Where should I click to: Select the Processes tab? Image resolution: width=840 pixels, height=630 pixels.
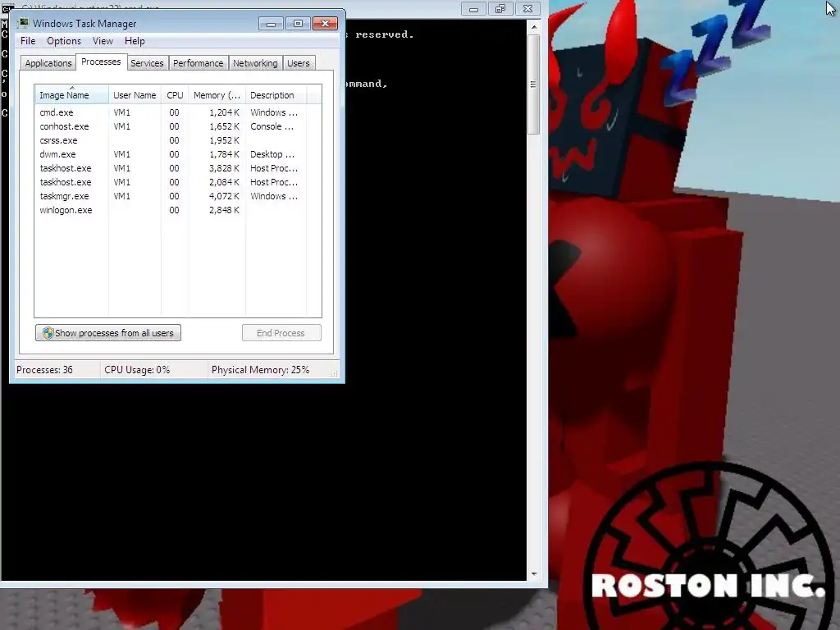tap(101, 62)
